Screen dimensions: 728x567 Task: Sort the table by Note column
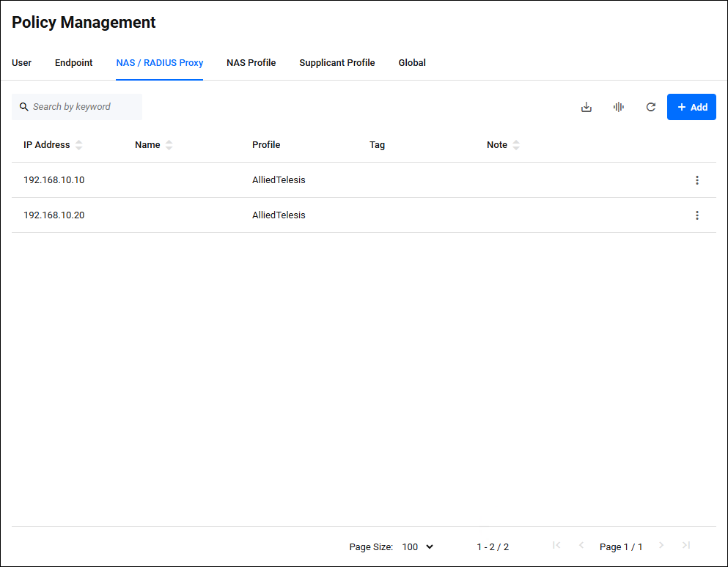(x=515, y=145)
